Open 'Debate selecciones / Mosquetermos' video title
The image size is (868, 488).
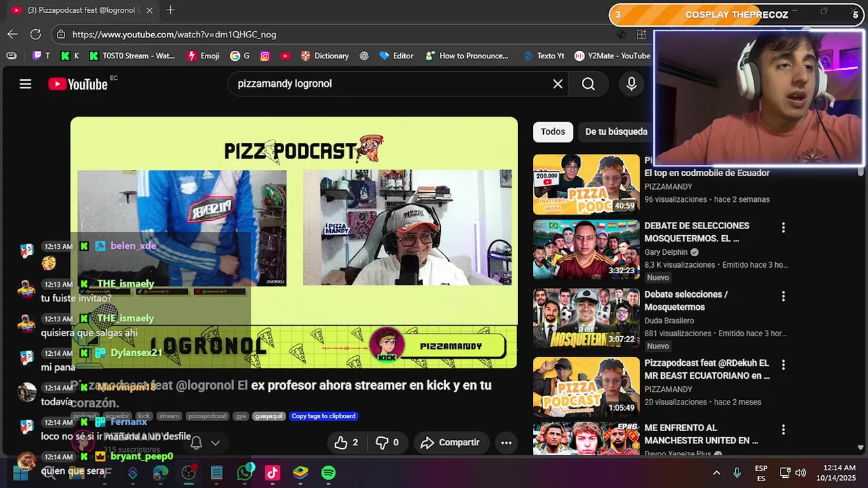pos(686,300)
